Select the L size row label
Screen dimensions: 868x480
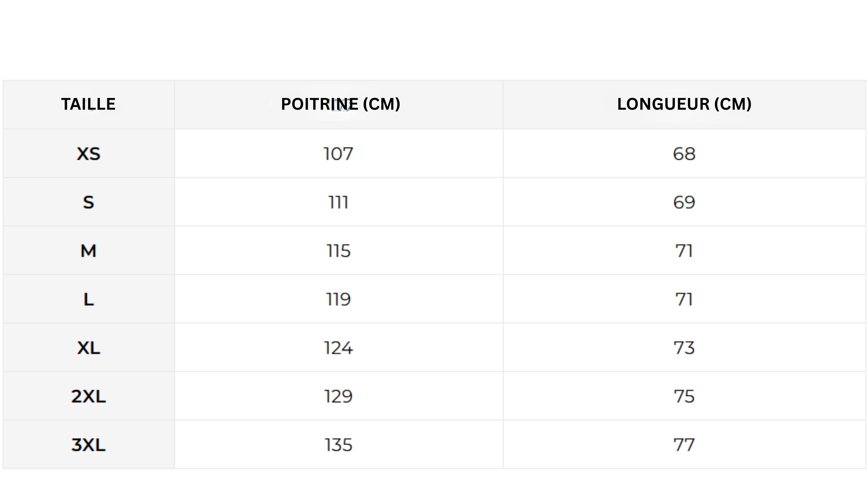[89, 299]
